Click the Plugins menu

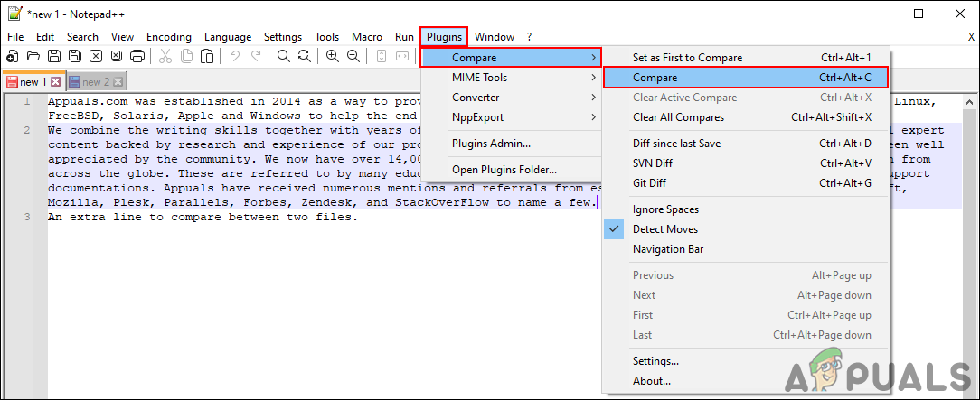[445, 37]
